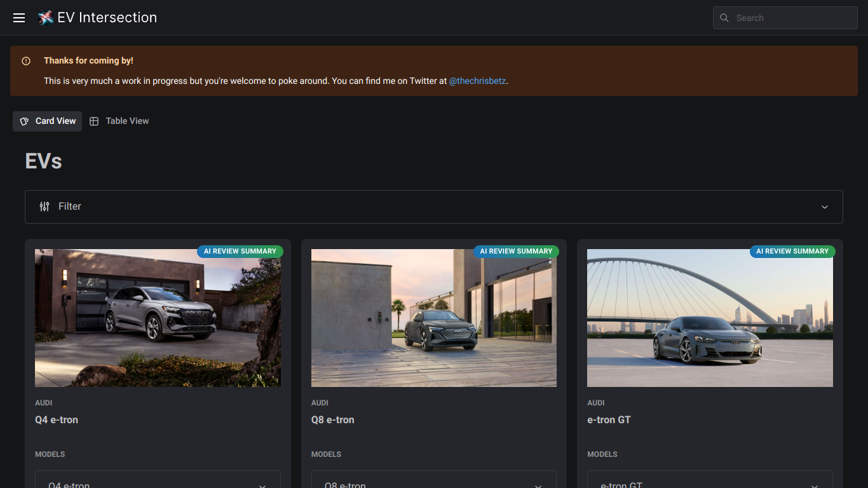This screenshot has width=868, height=488.
Task: Click AI Review Summary badge on Q8 e-tron
Action: tap(516, 251)
